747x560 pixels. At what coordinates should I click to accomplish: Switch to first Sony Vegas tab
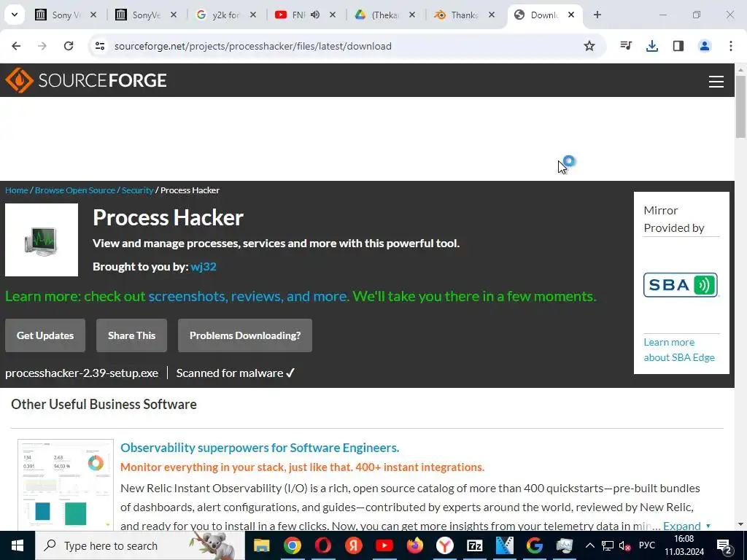[x=66, y=15]
